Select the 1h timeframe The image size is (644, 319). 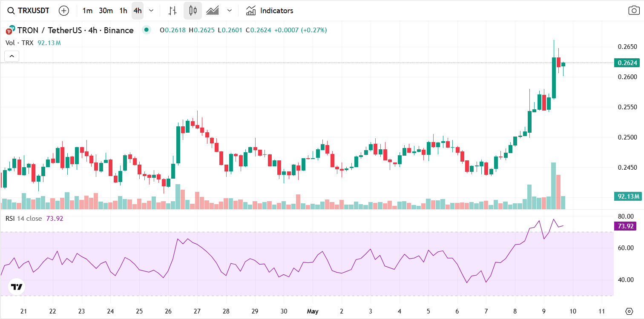click(123, 11)
